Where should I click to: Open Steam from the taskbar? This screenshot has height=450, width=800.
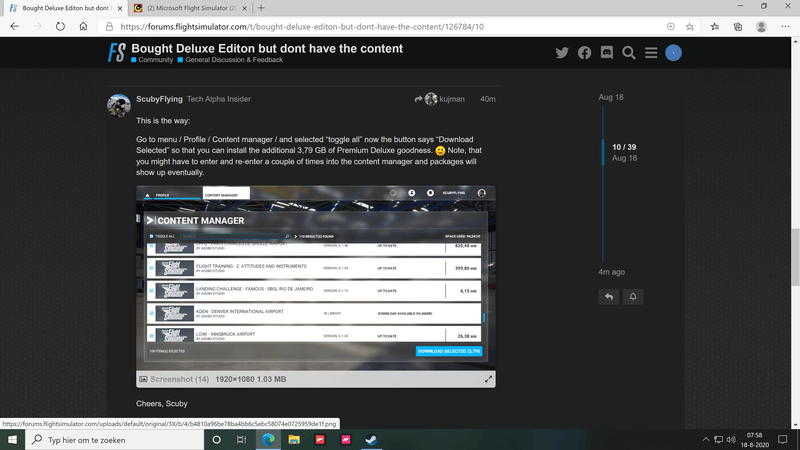(x=371, y=440)
